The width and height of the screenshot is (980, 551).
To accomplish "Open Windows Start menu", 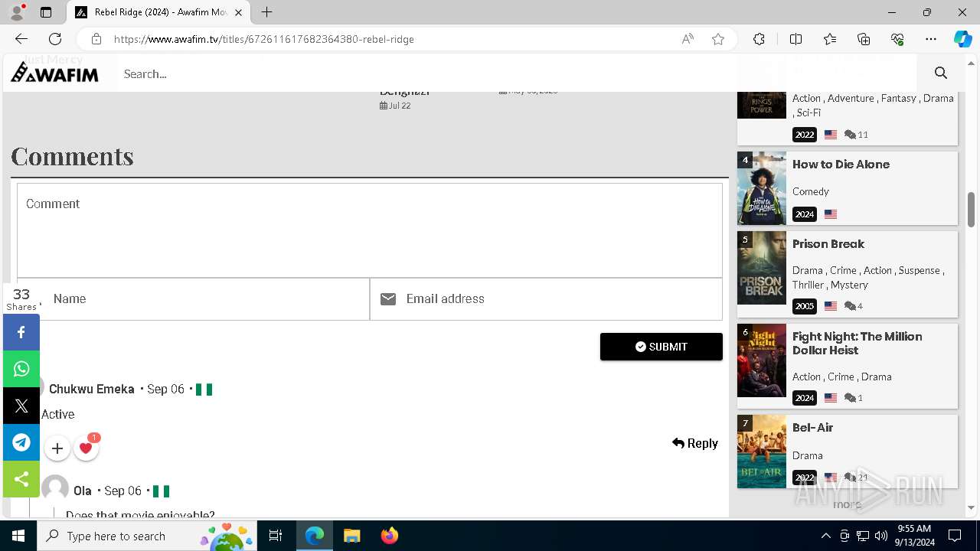I will click(x=18, y=536).
